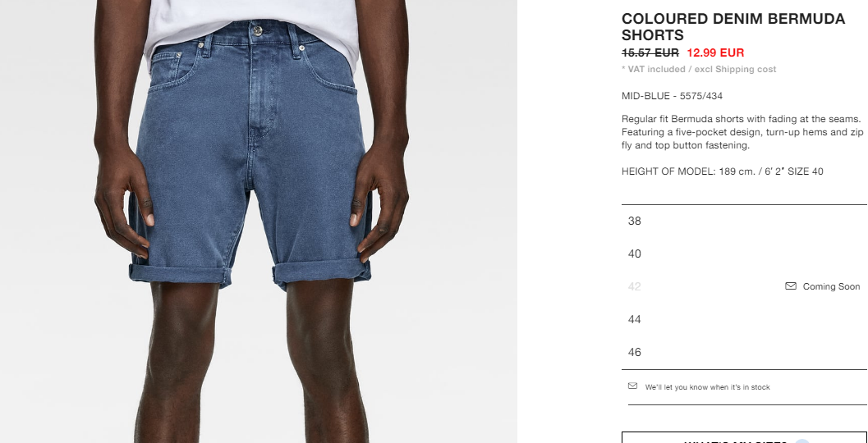This screenshot has width=868, height=443.
Task: Click the MID-BLUE 5575/434 reference text
Action: click(672, 96)
